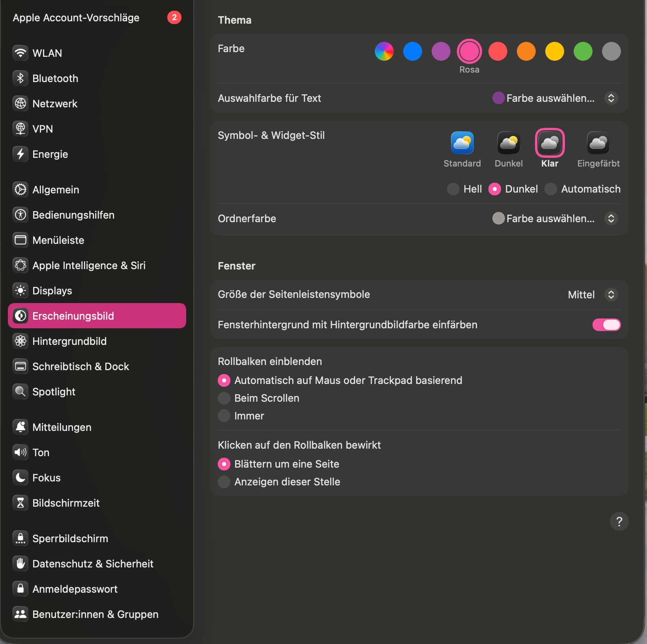Open Energie lightning bolt icon
This screenshot has width=647, height=644.
21,154
